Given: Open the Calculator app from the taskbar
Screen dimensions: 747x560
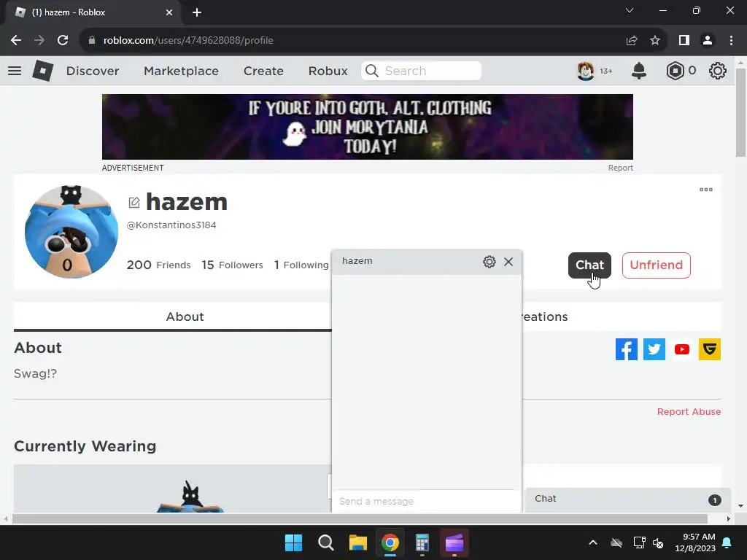Looking at the screenshot, I should click(422, 542).
